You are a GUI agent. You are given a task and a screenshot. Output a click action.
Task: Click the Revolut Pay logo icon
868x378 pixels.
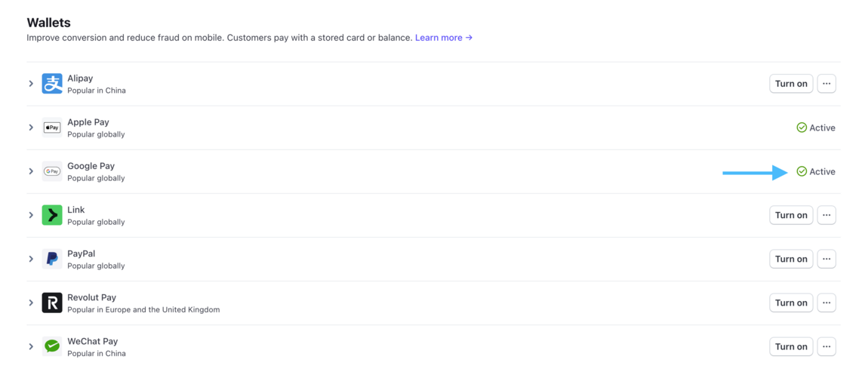(52, 303)
